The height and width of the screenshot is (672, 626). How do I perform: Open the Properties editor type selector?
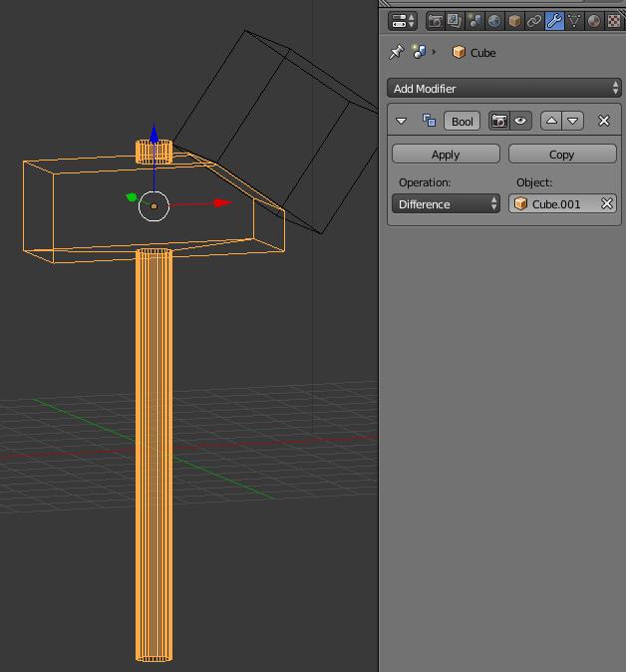point(402,21)
